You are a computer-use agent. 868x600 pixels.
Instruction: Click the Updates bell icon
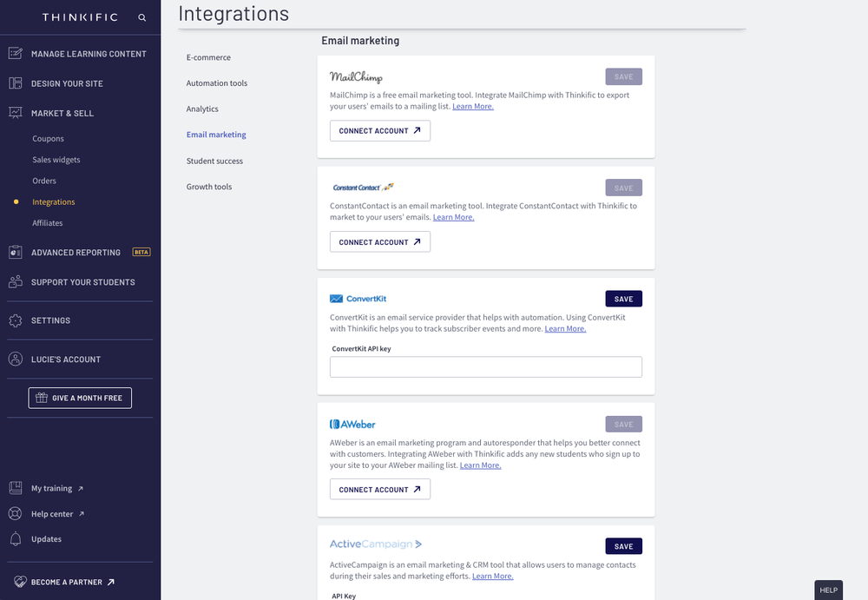click(16, 538)
